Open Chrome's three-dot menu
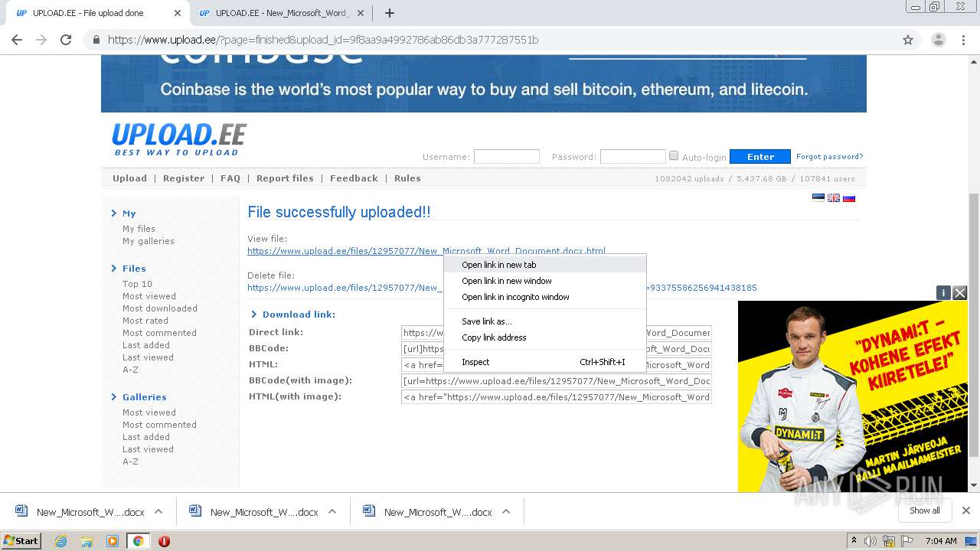Image resolution: width=980 pixels, height=551 pixels. click(x=964, y=40)
